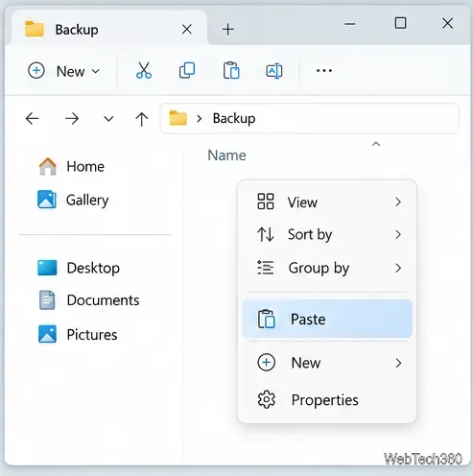Click the Copy icon in toolbar
The height and width of the screenshot is (476, 473).
point(187,71)
